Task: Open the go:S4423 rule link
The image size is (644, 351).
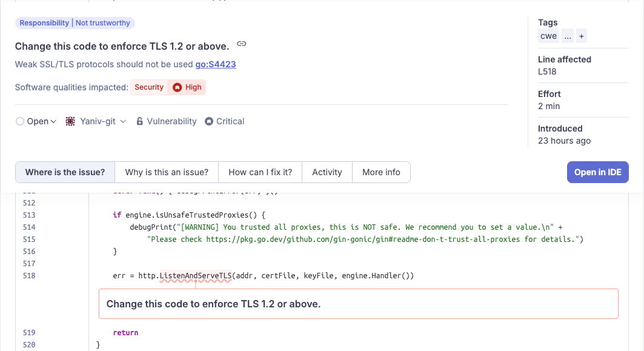Action: [216, 64]
